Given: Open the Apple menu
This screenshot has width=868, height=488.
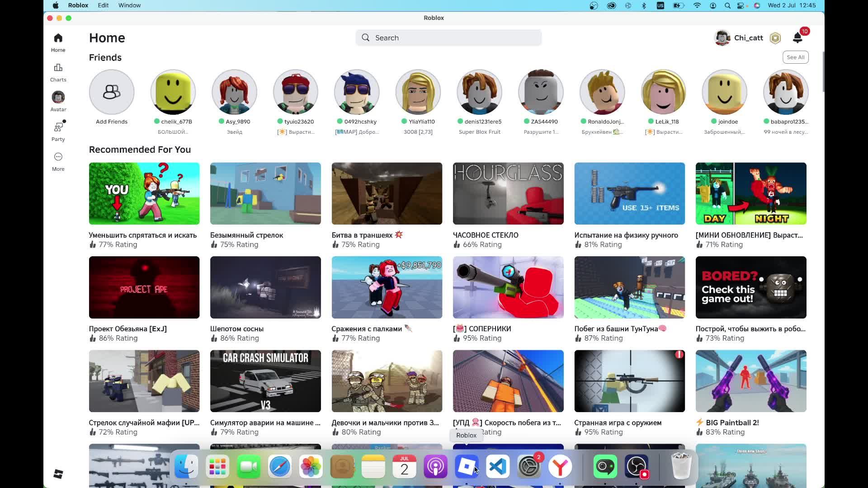Looking at the screenshot, I should 55,5.
